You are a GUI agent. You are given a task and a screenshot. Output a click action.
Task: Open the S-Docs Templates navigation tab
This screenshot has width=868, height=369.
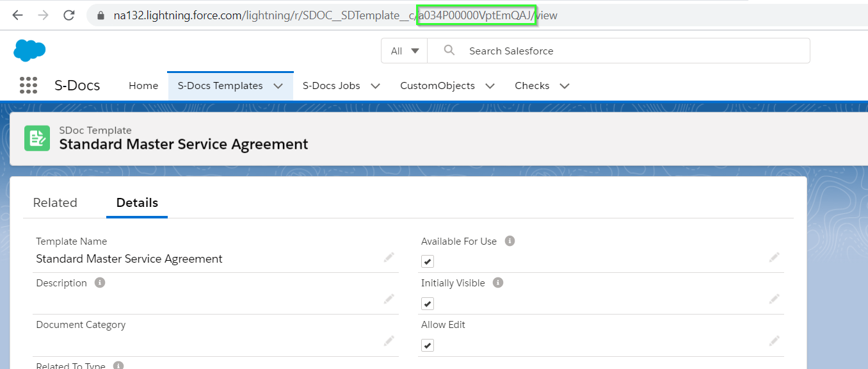[x=220, y=86]
